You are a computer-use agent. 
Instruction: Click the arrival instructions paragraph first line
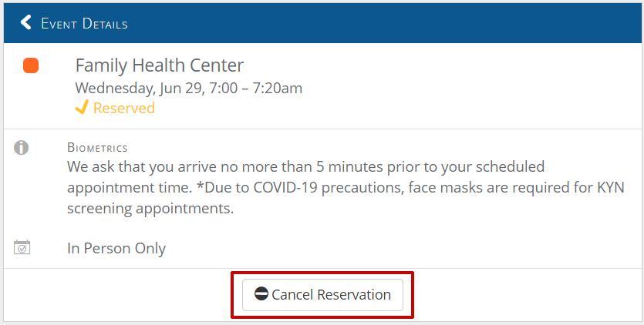305,166
